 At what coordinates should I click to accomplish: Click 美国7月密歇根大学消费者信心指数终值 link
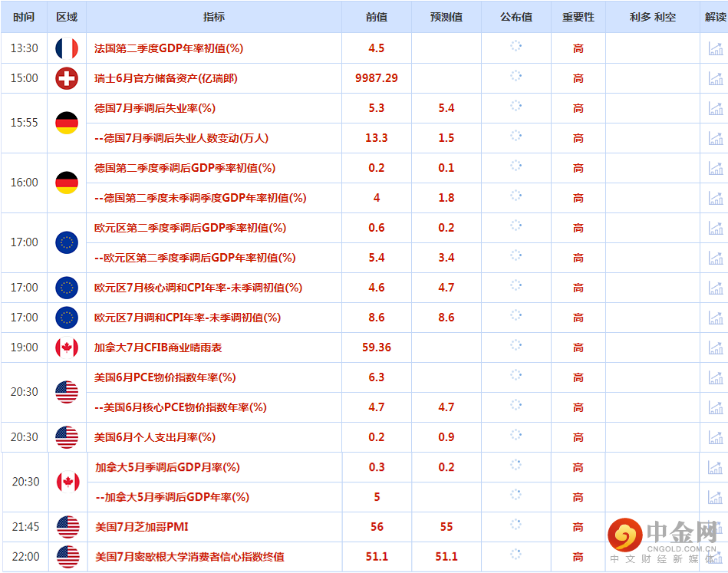189,557
